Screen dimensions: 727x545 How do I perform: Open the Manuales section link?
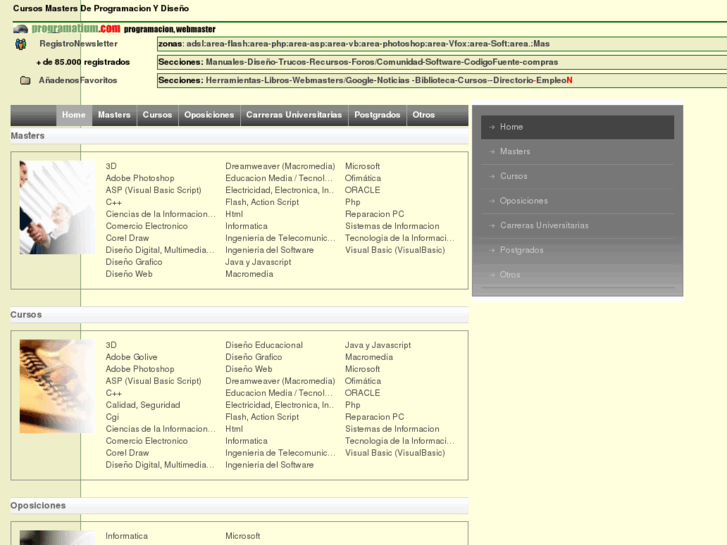224,62
